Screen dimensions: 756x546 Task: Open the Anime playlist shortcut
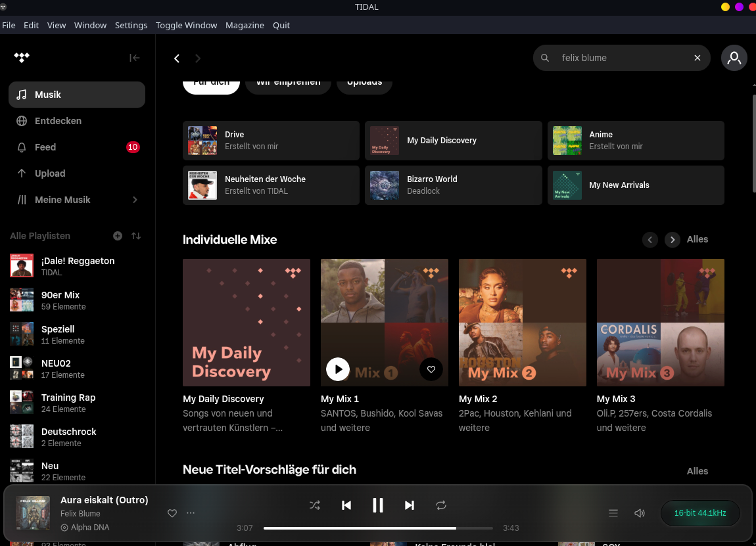(x=636, y=140)
